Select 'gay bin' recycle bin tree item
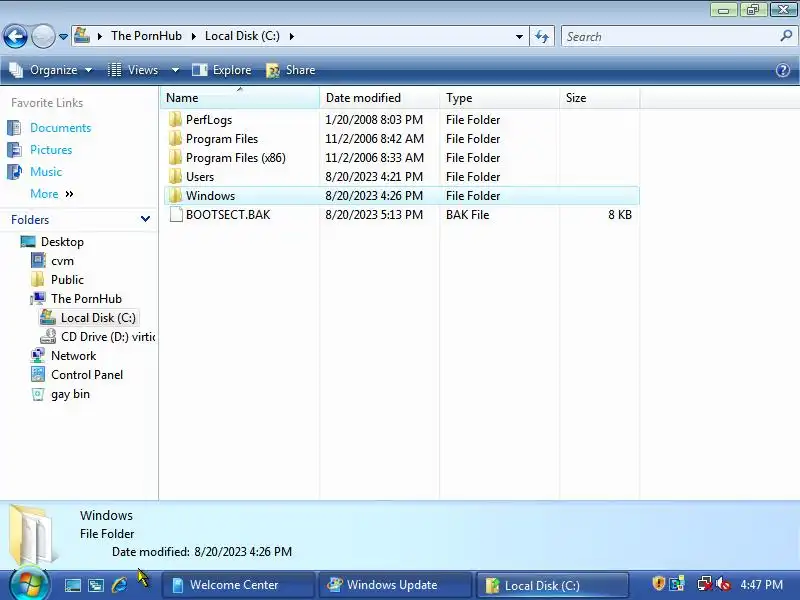Image resolution: width=800 pixels, height=600 pixels. [x=70, y=394]
